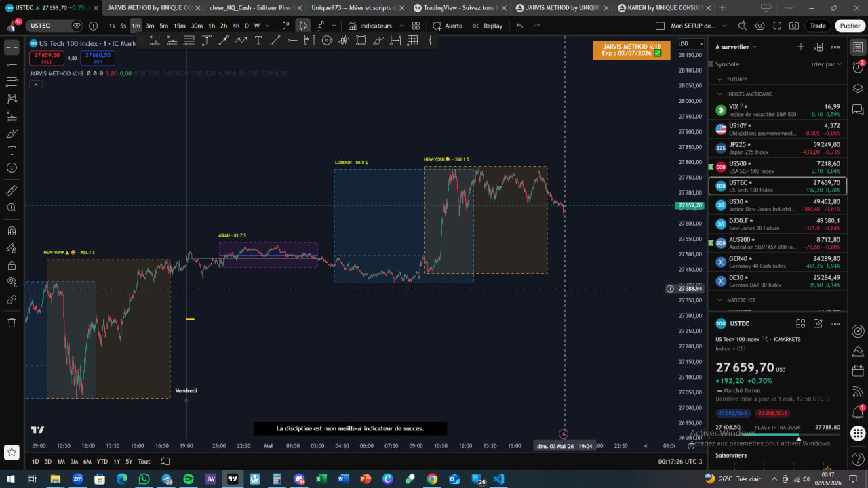Viewport: 868px width, 488px height.
Task: Open the object tree layers icon
Action: pos(858,88)
